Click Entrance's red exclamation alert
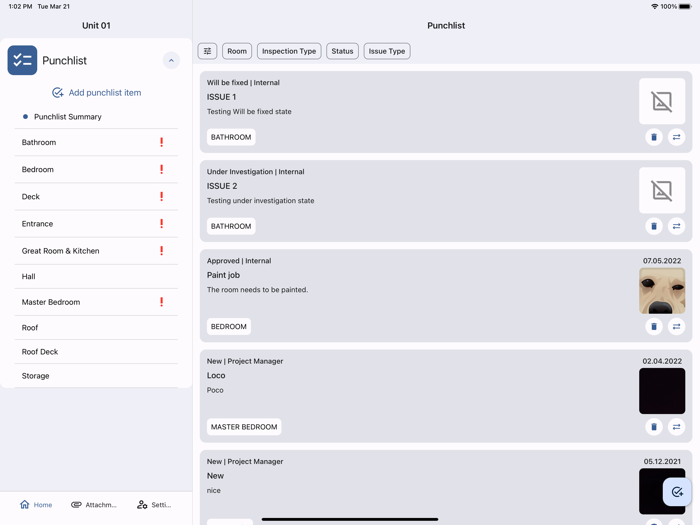Image resolution: width=700 pixels, height=525 pixels. [162, 224]
